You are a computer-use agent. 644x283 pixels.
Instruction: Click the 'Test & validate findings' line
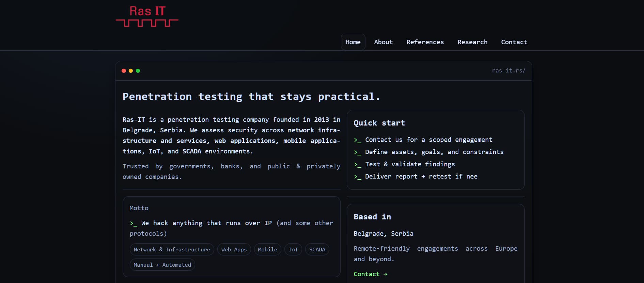(410, 164)
